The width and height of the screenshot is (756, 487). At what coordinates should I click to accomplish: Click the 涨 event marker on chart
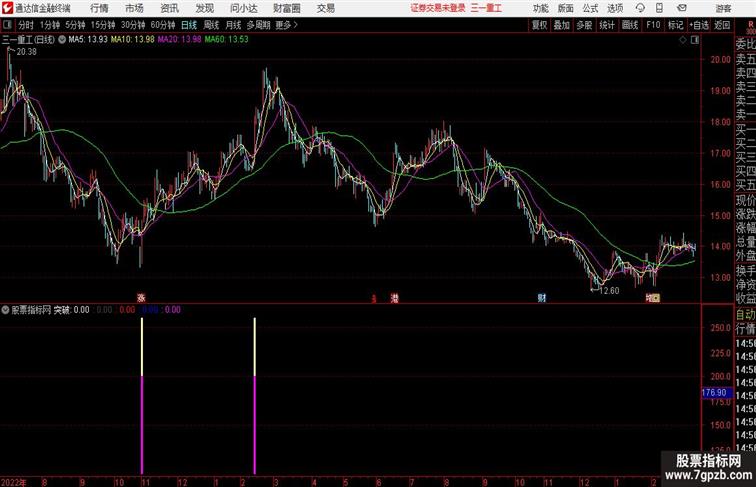coord(141,298)
